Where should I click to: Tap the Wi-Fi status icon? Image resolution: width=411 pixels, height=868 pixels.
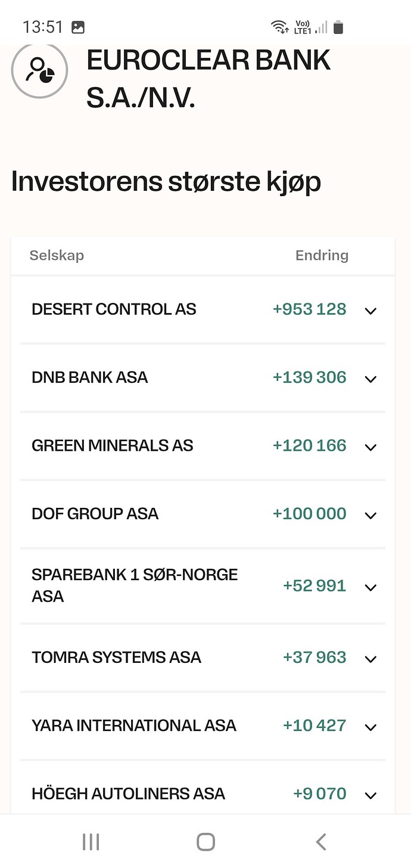point(279,27)
